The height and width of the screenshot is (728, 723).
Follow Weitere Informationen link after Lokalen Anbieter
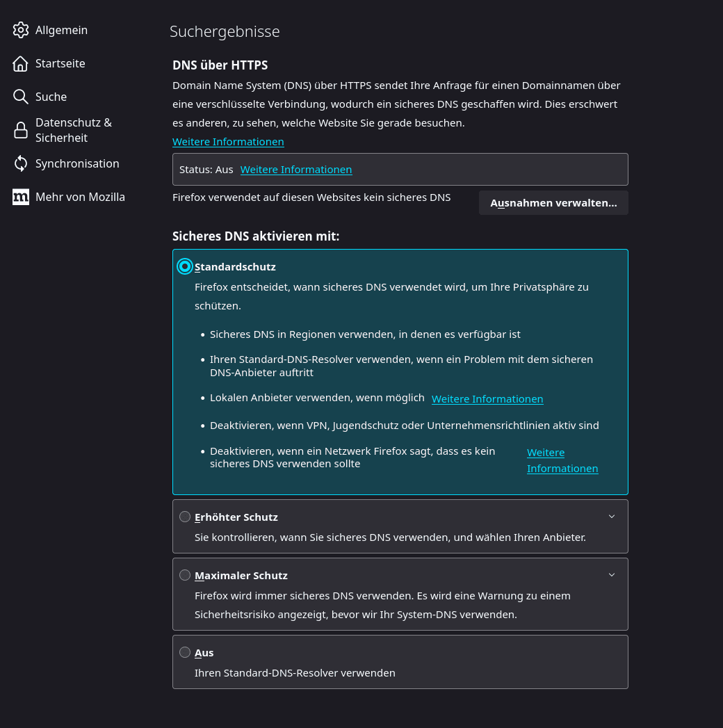click(x=487, y=399)
